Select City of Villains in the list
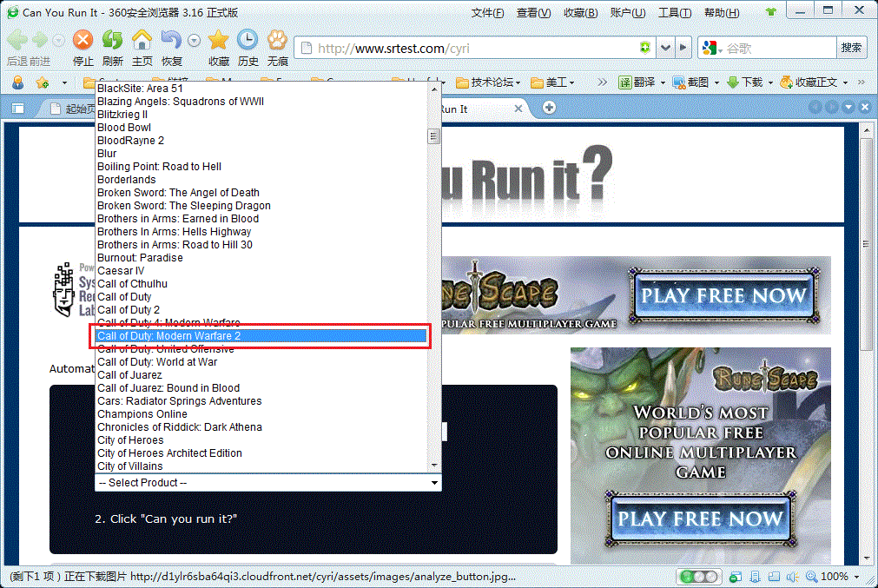Viewport: 878px width, 588px height. click(x=261, y=466)
